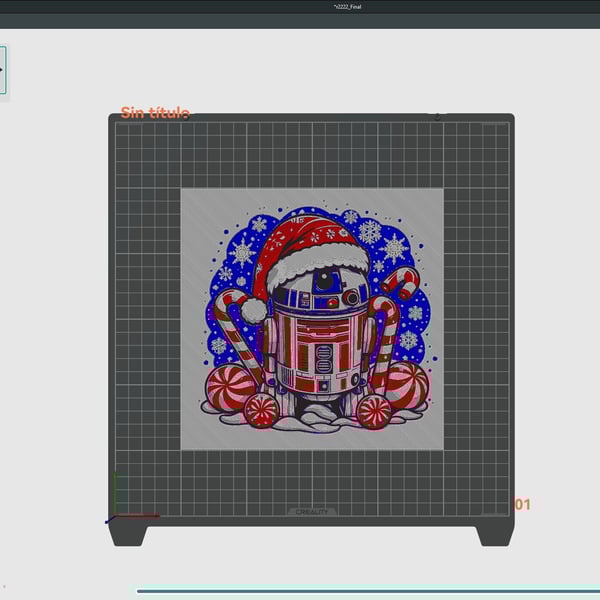This screenshot has width=600, height=600.
Task: Click the v2222_Final window title
Action: tap(349, 7)
